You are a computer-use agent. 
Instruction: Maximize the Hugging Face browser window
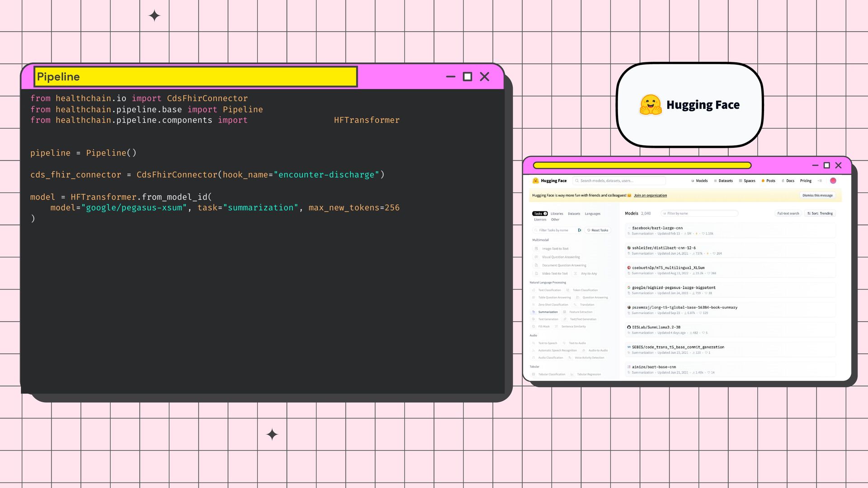pos(827,165)
